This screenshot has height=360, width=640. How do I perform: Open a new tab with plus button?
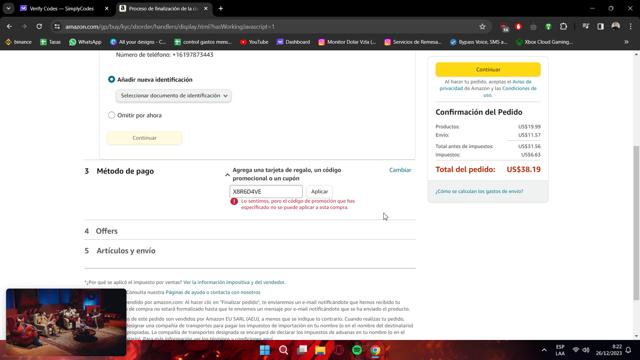click(220, 8)
